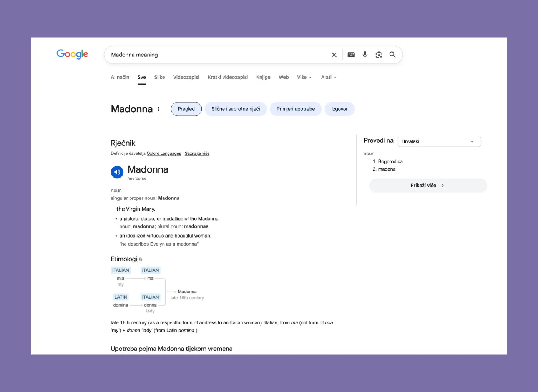Clear the search query with the X icon
The width and height of the screenshot is (538, 392).
334,55
